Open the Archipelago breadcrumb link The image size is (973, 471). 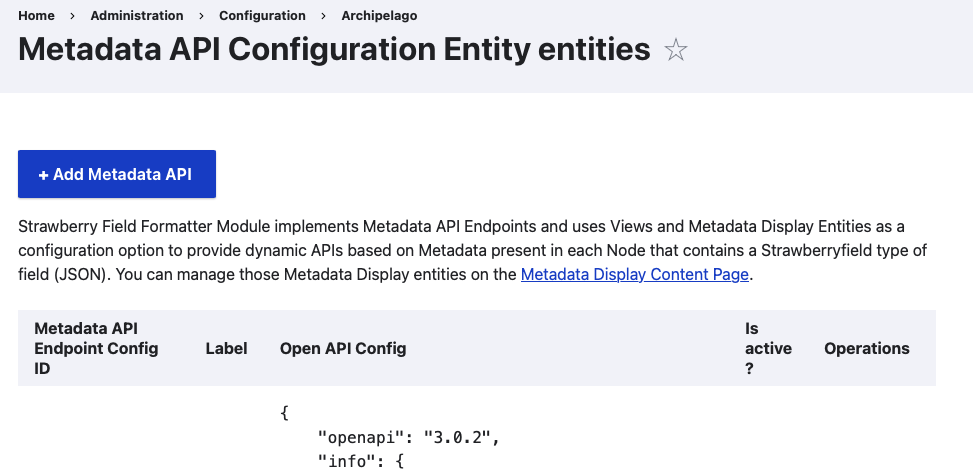pyautogui.click(x=380, y=15)
